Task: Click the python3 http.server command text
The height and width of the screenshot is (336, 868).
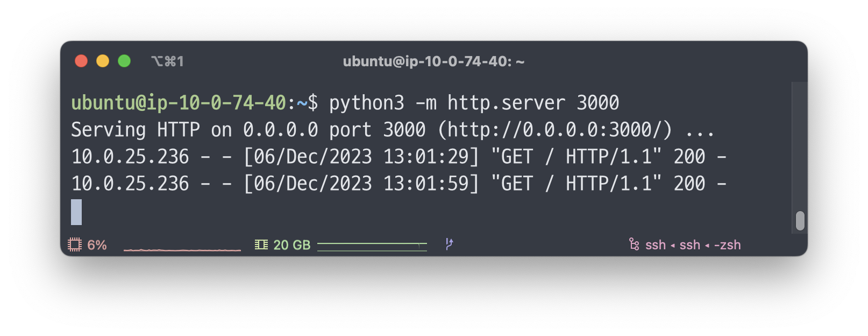Action: coord(474,103)
